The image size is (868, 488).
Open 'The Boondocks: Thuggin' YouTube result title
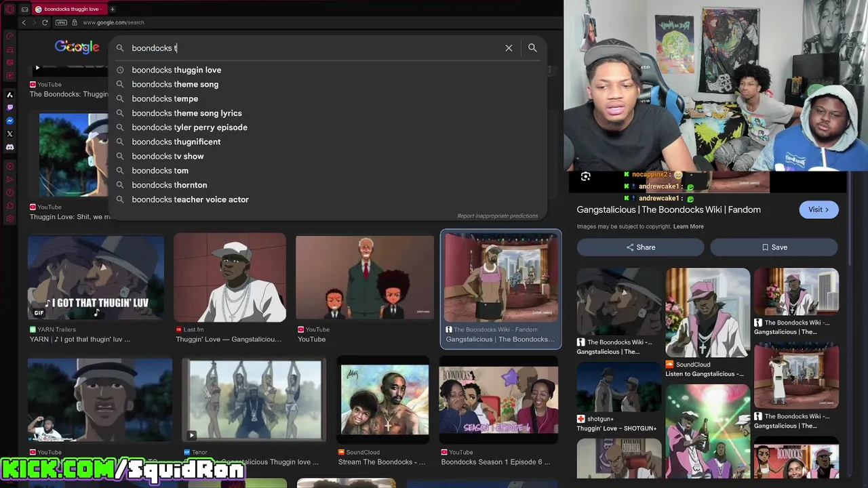[x=68, y=94]
